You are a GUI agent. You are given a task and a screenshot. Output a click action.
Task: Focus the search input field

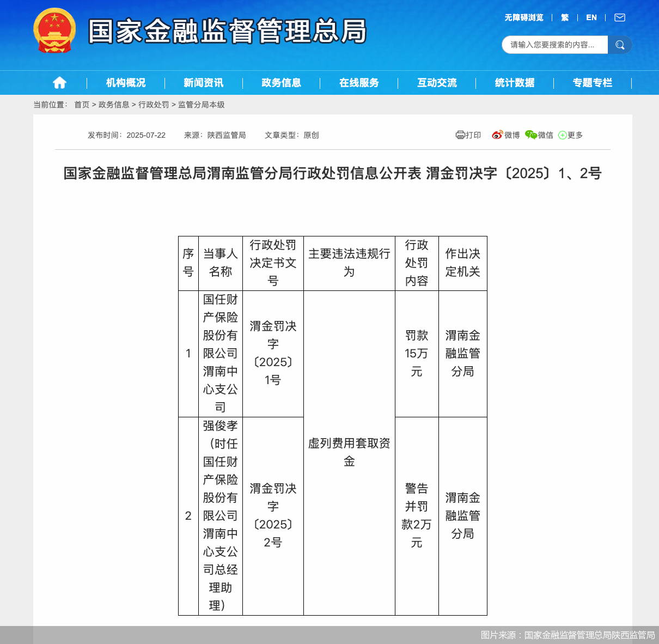[x=555, y=45]
